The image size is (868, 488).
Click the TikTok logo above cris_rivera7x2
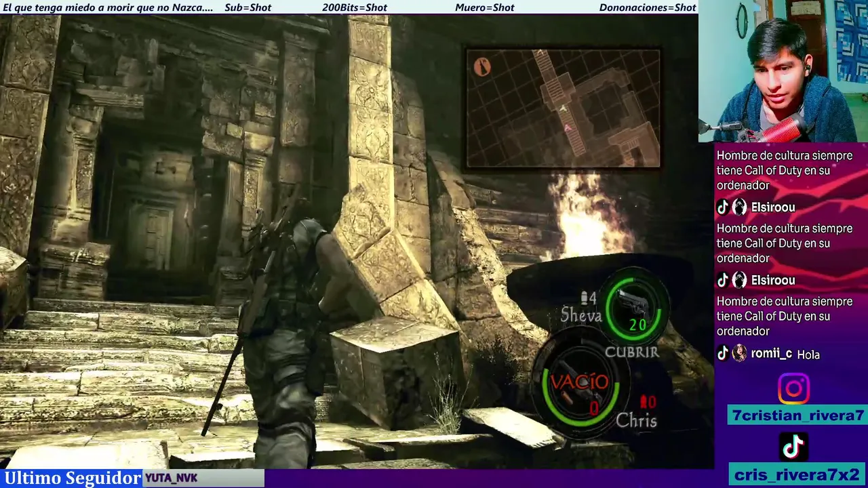793,446
